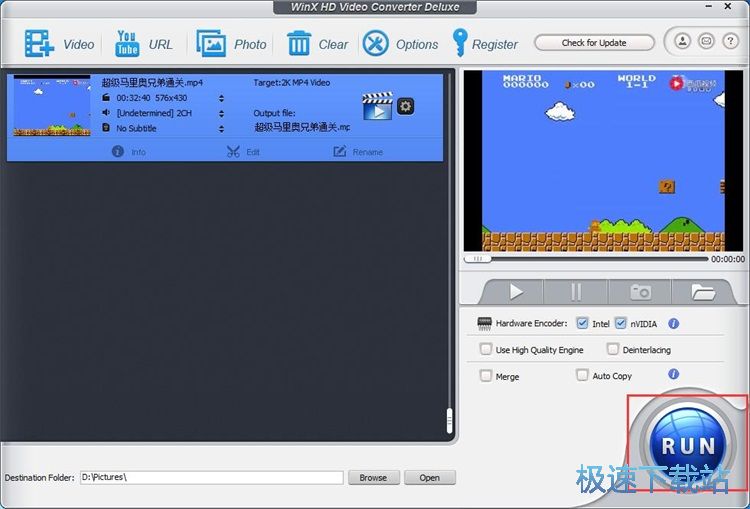Click the video preview display
750x509 pixels.
604,161
